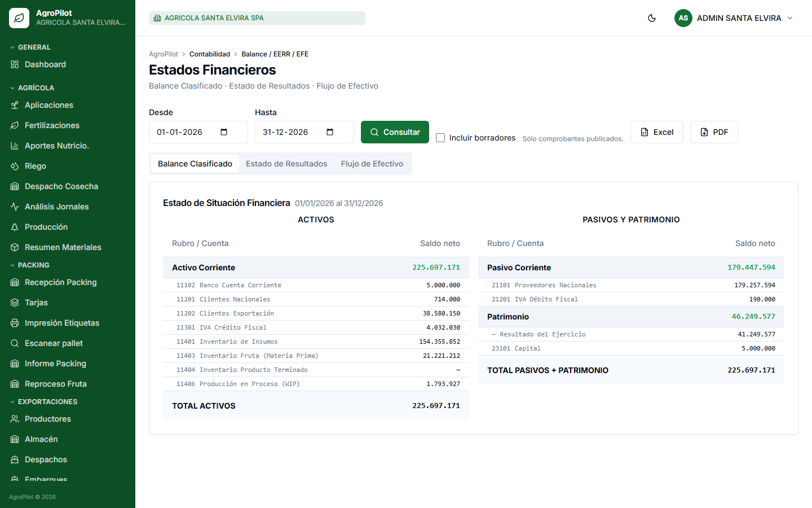Screen dimensions: 812x508
Task: Open Almacén warehouse icon
Action: pos(15,439)
